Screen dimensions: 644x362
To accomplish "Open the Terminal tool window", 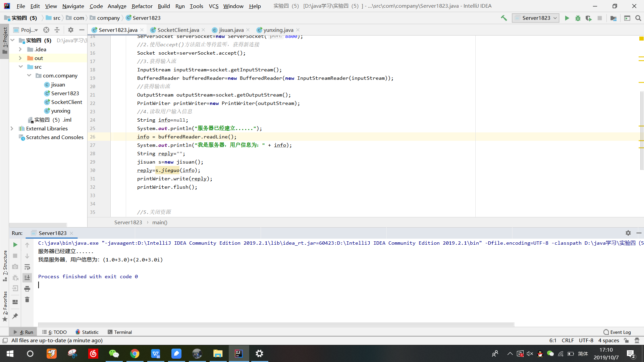I will [x=120, y=332].
